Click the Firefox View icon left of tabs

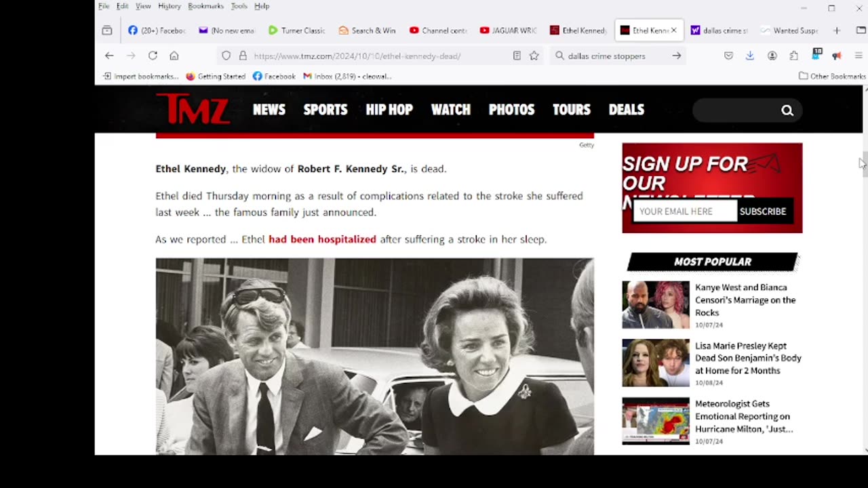click(107, 30)
